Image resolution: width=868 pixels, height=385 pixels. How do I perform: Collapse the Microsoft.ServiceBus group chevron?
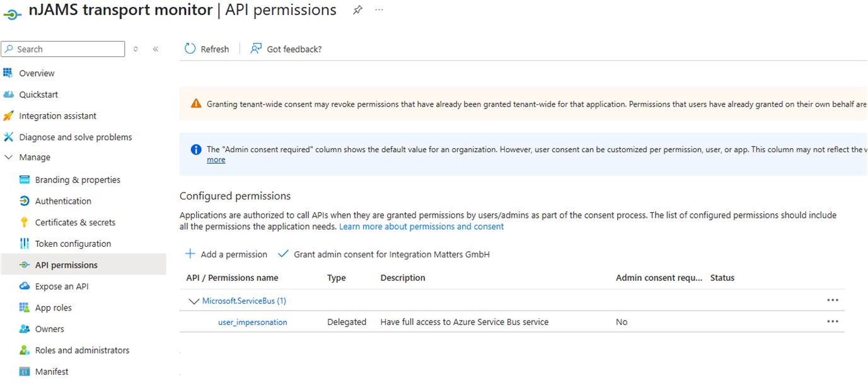click(194, 302)
